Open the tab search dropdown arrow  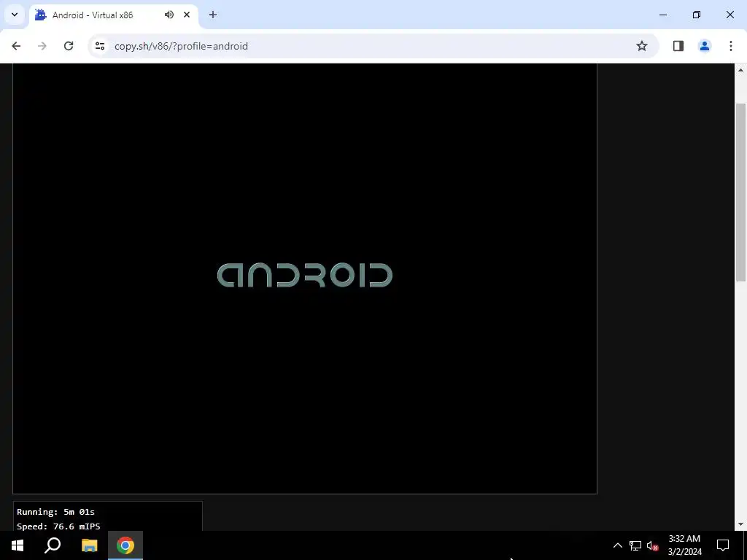pyautogui.click(x=15, y=15)
